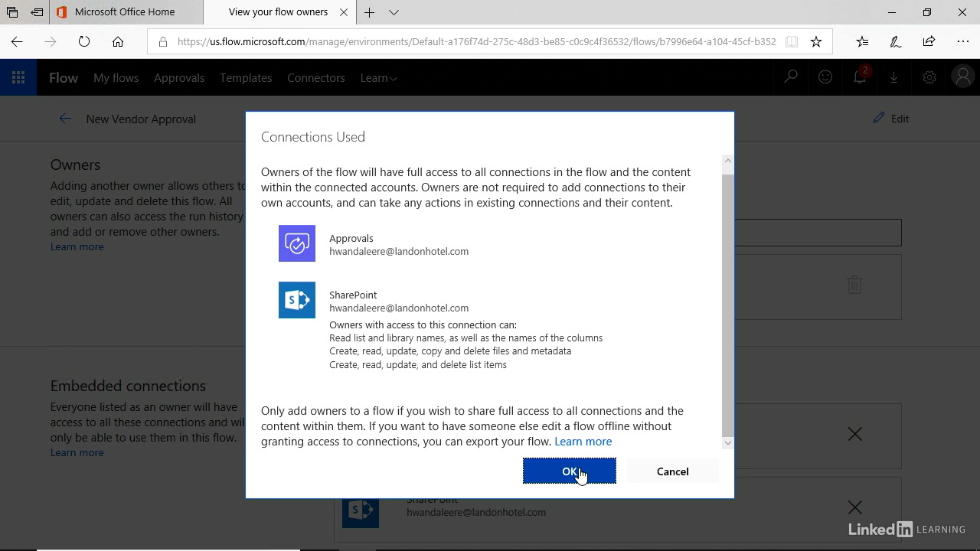
Task: Click the download icon in header
Action: pos(894,77)
